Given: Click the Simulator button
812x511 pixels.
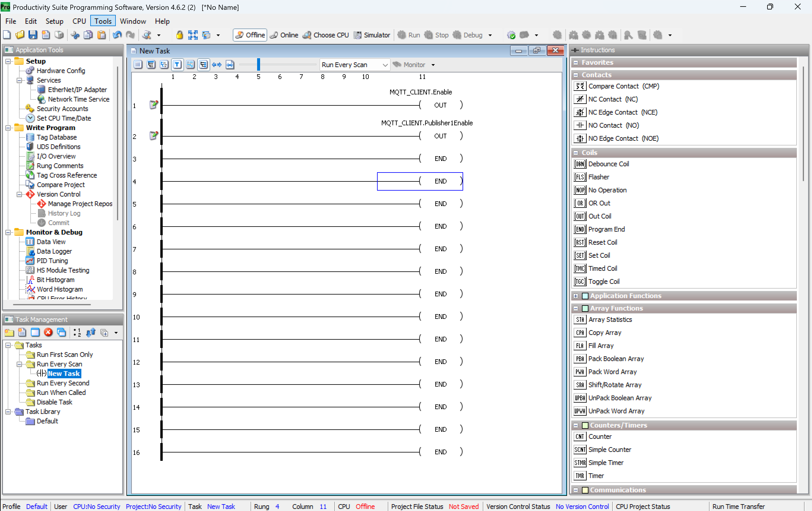Looking at the screenshot, I should click(x=372, y=35).
